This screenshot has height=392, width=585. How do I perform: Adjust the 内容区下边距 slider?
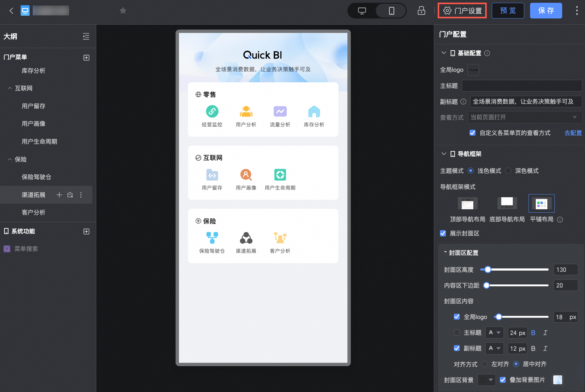487,285
